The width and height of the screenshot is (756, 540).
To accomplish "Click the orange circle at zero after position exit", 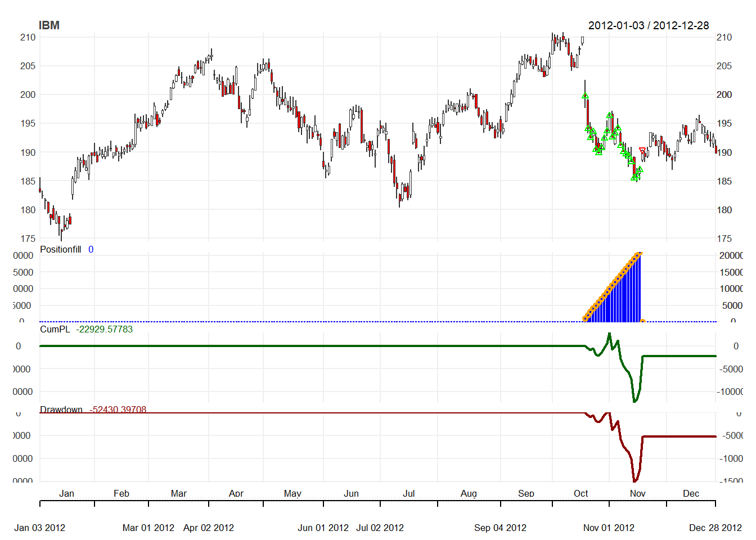I will (642, 322).
